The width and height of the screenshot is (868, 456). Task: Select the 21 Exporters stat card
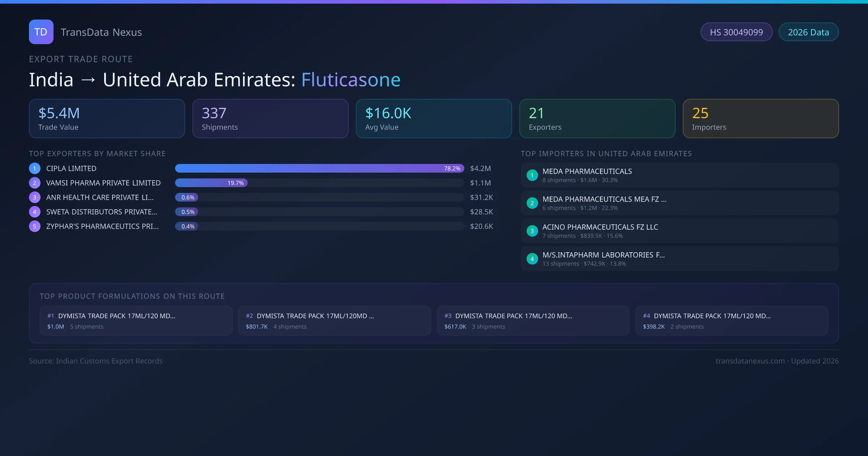click(x=597, y=119)
